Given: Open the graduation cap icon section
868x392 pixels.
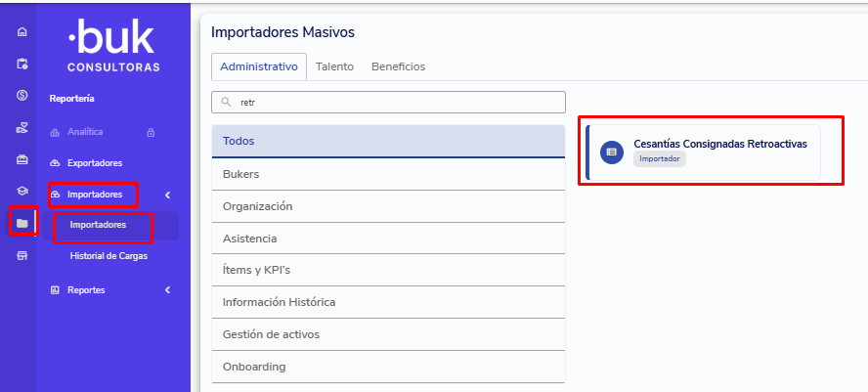Looking at the screenshot, I should 22,192.
